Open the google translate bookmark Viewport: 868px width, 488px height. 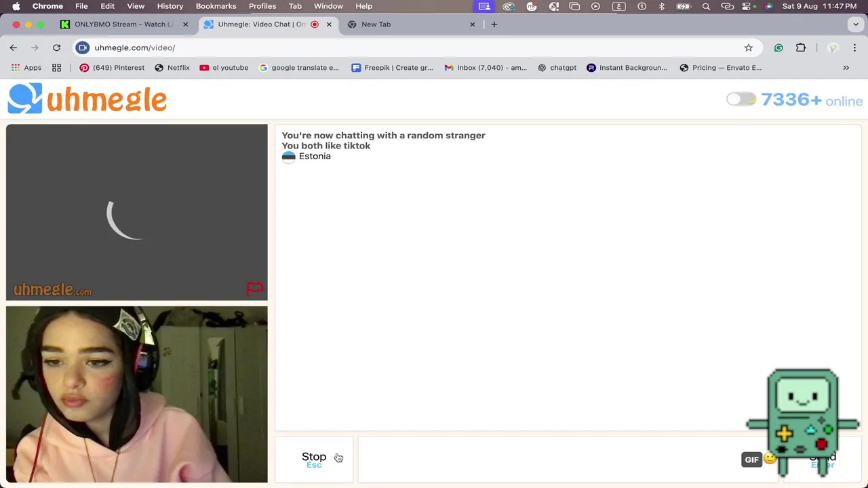[x=299, y=68]
